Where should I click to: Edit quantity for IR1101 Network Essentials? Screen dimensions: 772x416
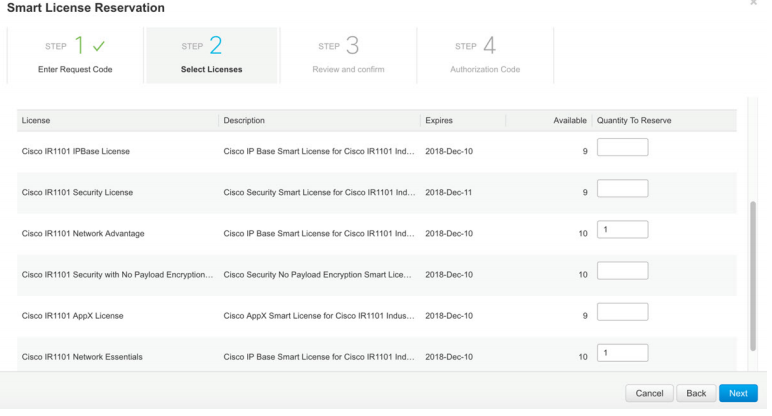click(622, 352)
